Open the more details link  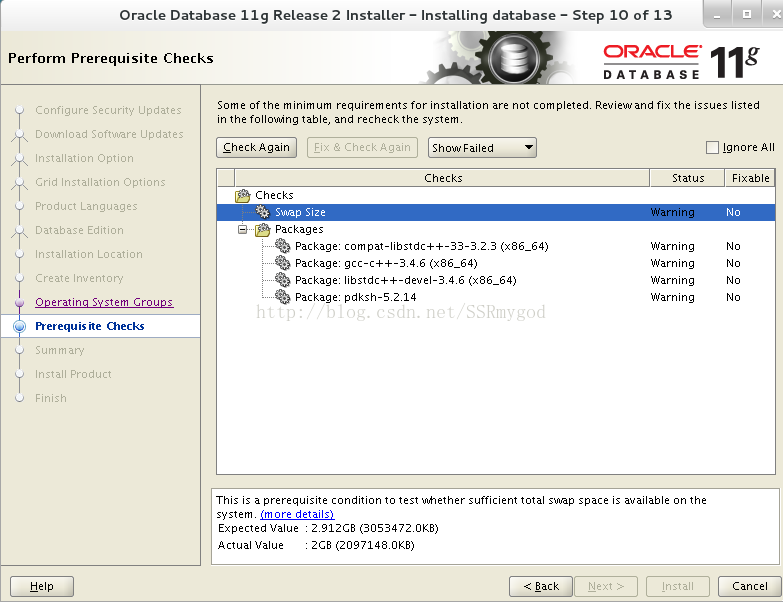[x=297, y=514]
